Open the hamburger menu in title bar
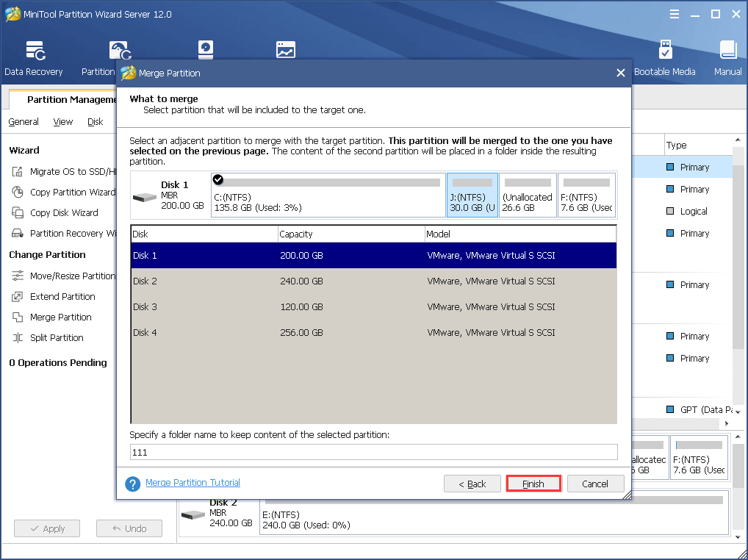748x560 pixels. tap(674, 14)
